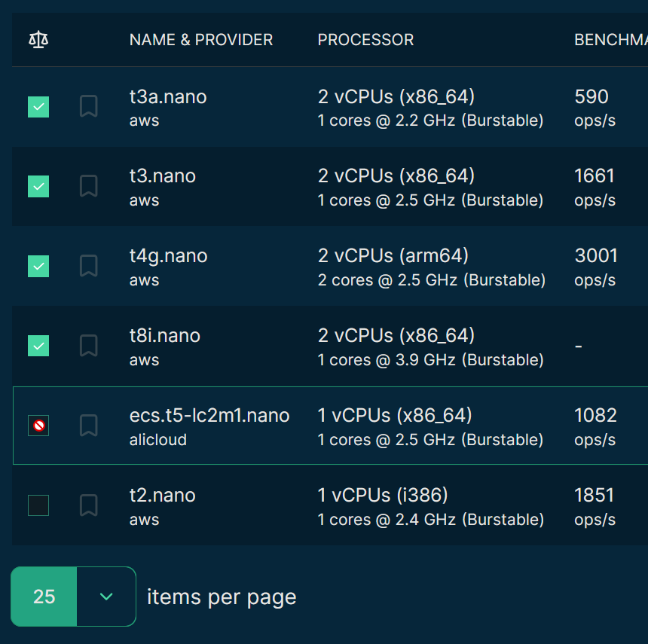Bookmark the t8i.nano server
Image resolution: width=648 pixels, height=644 pixels.
[x=88, y=346]
